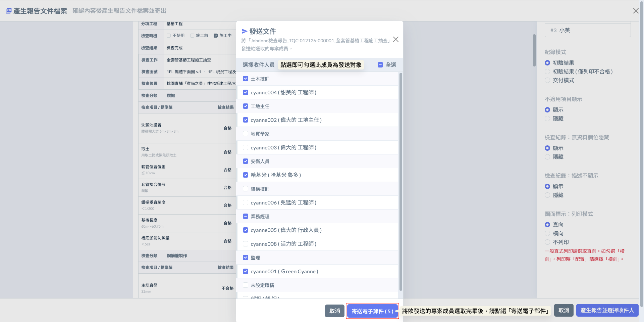Click 寄送電子郵件 (5) button
Viewport: 644px width, 322px height.
(x=372, y=311)
